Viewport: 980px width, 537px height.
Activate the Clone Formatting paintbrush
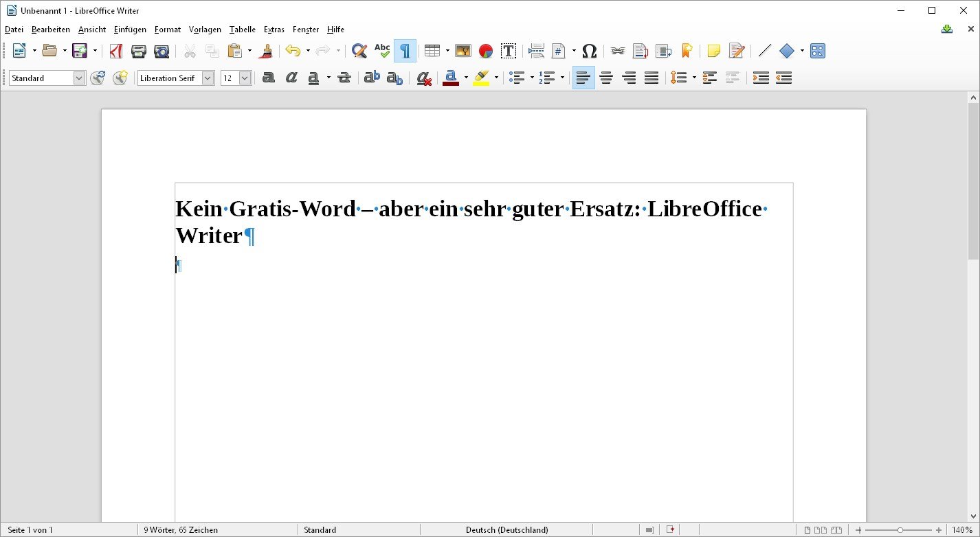pyautogui.click(x=267, y=51)
